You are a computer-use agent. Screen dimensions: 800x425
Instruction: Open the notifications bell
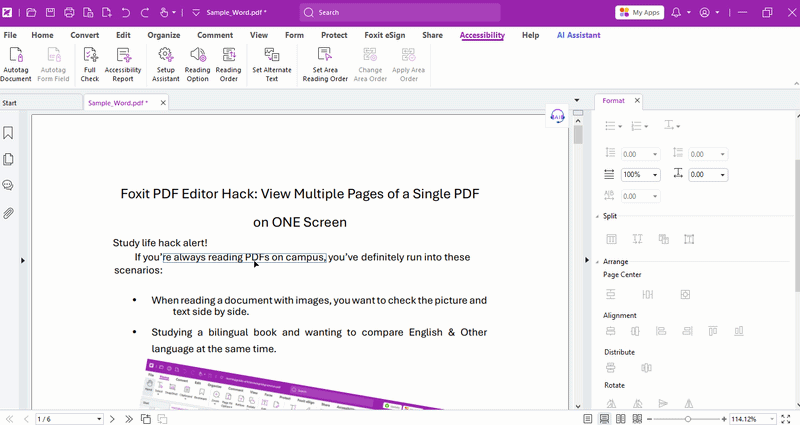point(676,12)
